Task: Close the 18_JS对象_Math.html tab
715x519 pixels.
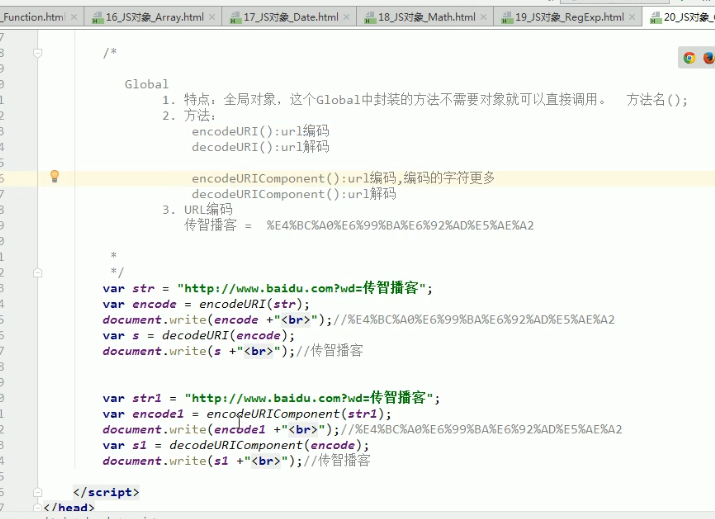Action: (x=483, y=17)
